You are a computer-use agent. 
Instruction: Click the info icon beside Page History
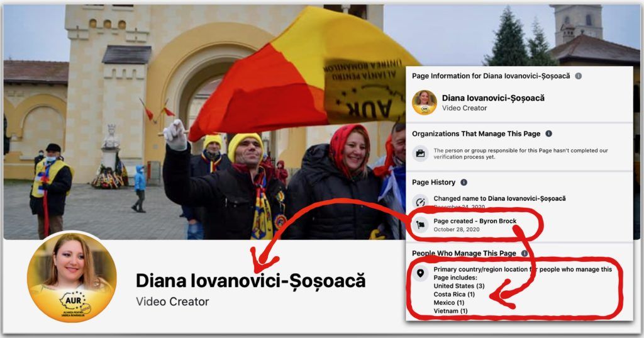pos(464,182)
